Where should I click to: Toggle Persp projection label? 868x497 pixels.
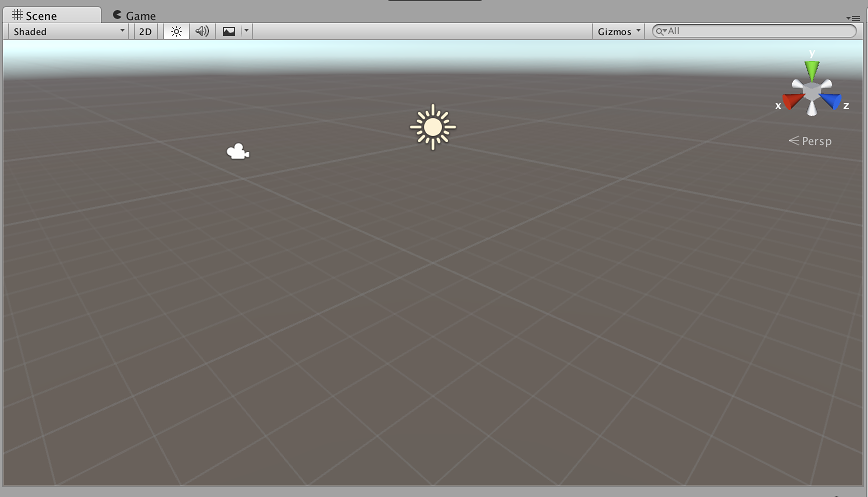pos(810,141)
